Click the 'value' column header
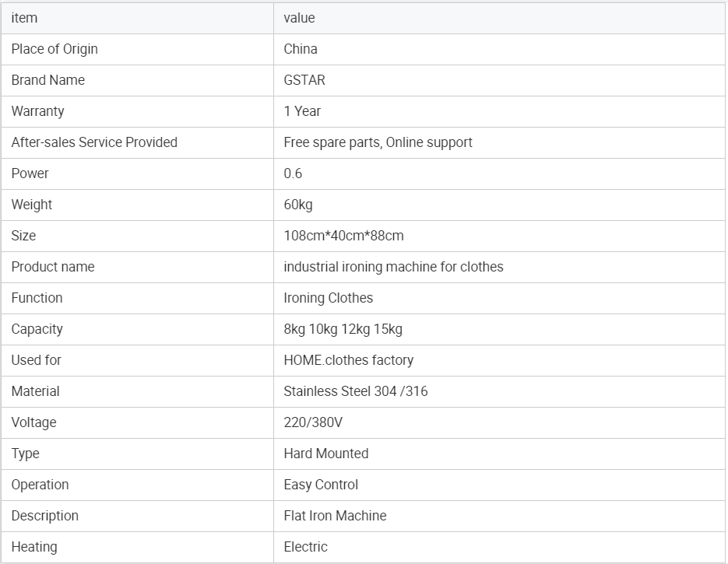Image resolution: width=728 pixels, height=564 pixels. tap(499, 18)
